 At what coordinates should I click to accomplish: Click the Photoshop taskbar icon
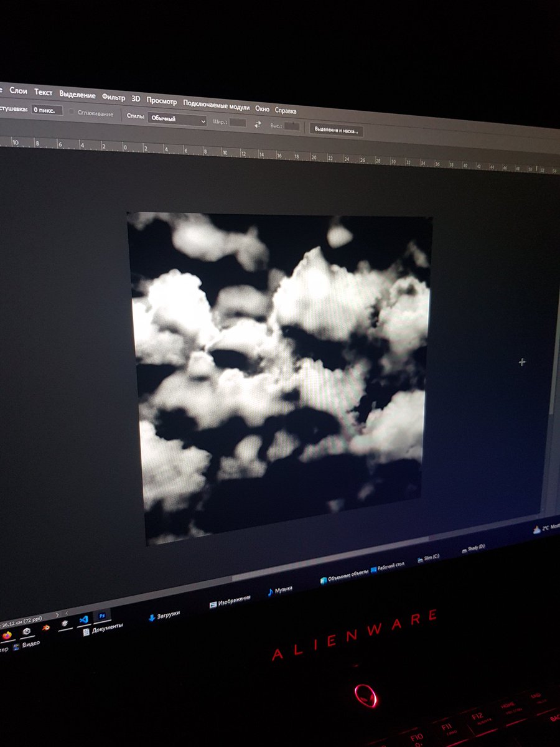[101, 616]
